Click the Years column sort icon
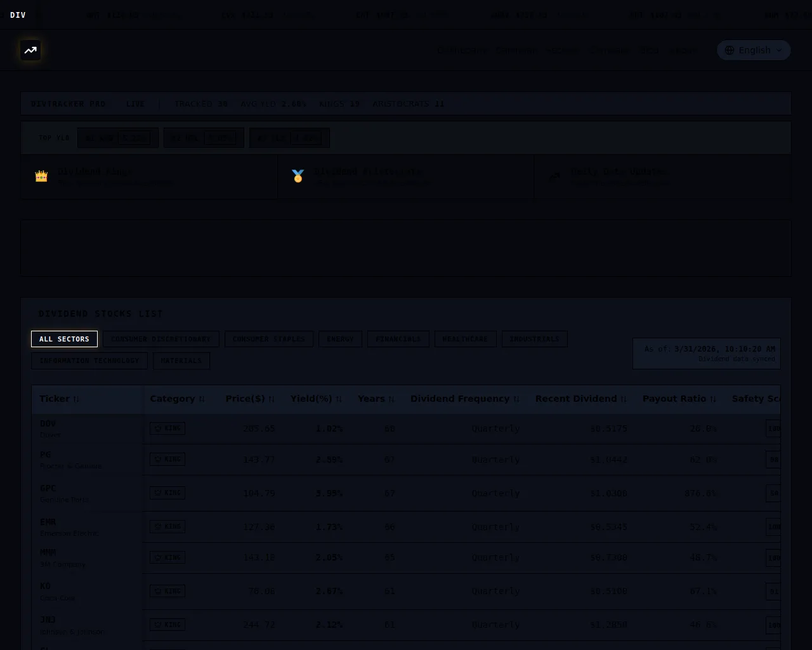 point(391,399)
